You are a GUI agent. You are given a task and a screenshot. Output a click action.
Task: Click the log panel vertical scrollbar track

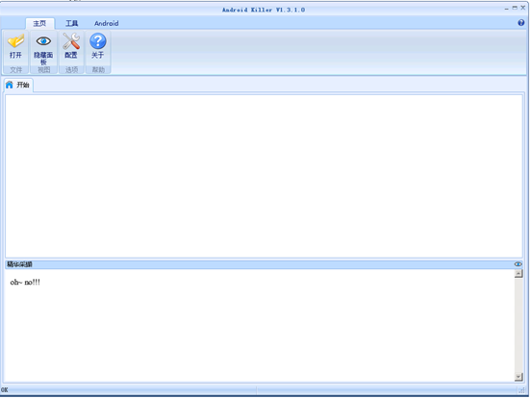(x=519, y=325)
